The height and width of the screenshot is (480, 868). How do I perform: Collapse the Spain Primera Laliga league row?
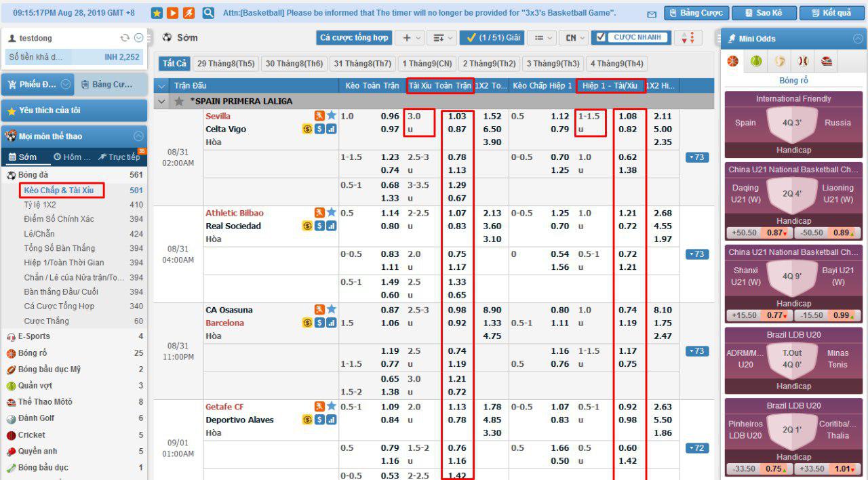coord(161,102)
